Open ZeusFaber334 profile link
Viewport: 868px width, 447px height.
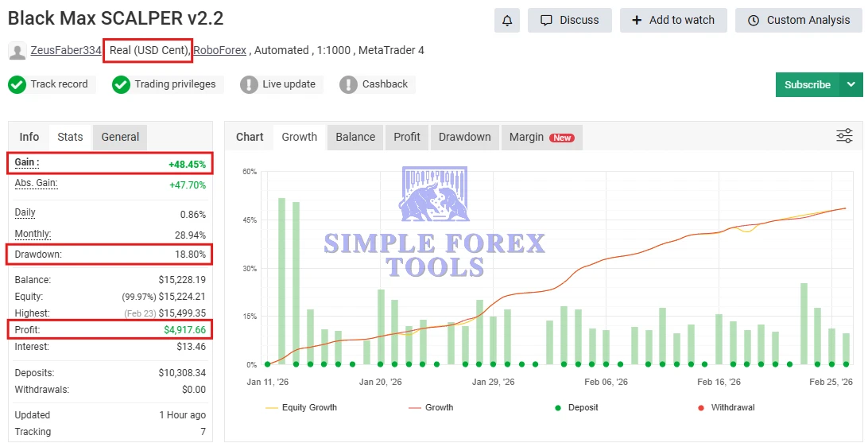point(66,50)
